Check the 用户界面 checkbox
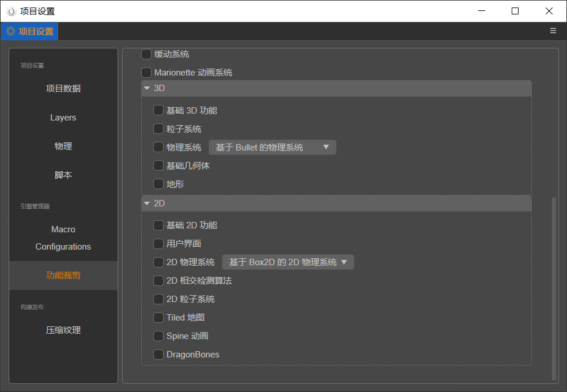 (x=158, y=244)
